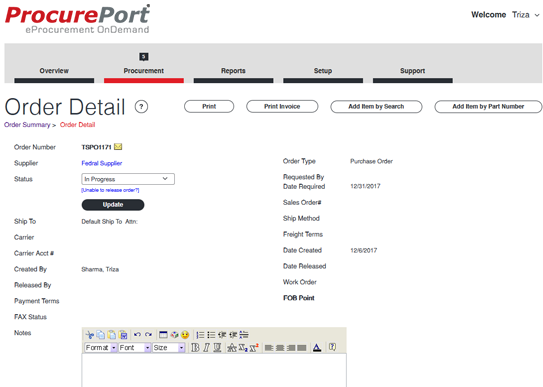Click the Cut scissors icon in notes toolbar
Image resolution: width=543 pixels, height=387 pixels.
(x=90, y=335)
